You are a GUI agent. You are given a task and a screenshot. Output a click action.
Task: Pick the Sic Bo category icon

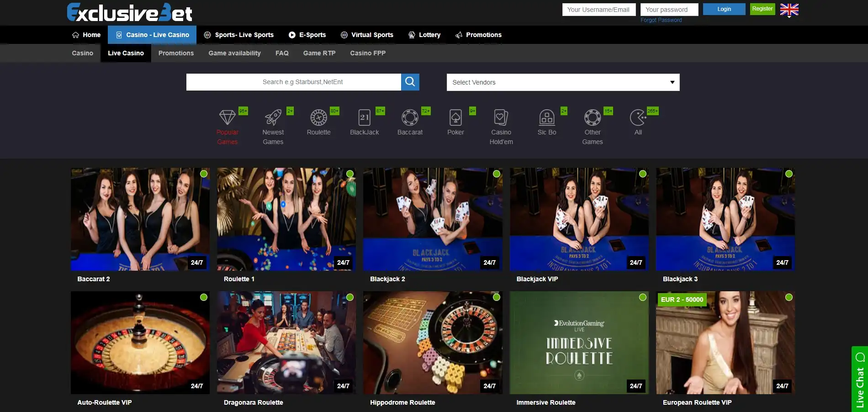coord(546,118)
